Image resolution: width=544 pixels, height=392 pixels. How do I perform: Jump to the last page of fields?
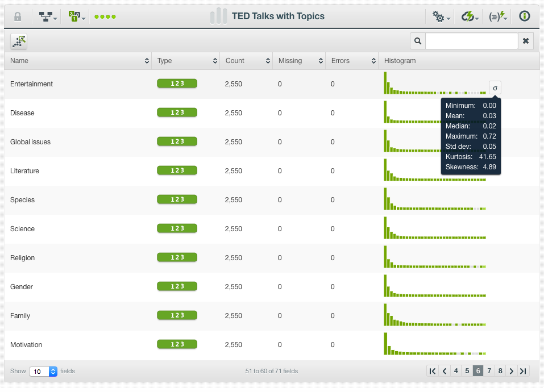click(x=524, y=370)
